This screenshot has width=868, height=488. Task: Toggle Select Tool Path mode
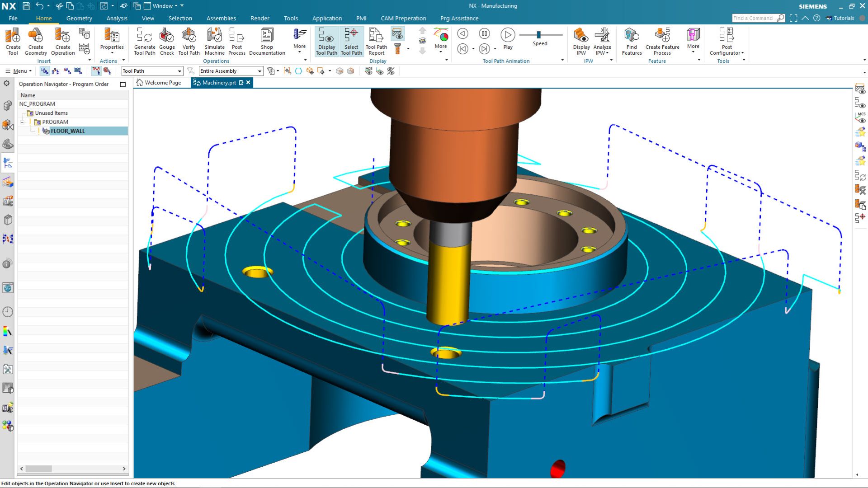point(352,41)
